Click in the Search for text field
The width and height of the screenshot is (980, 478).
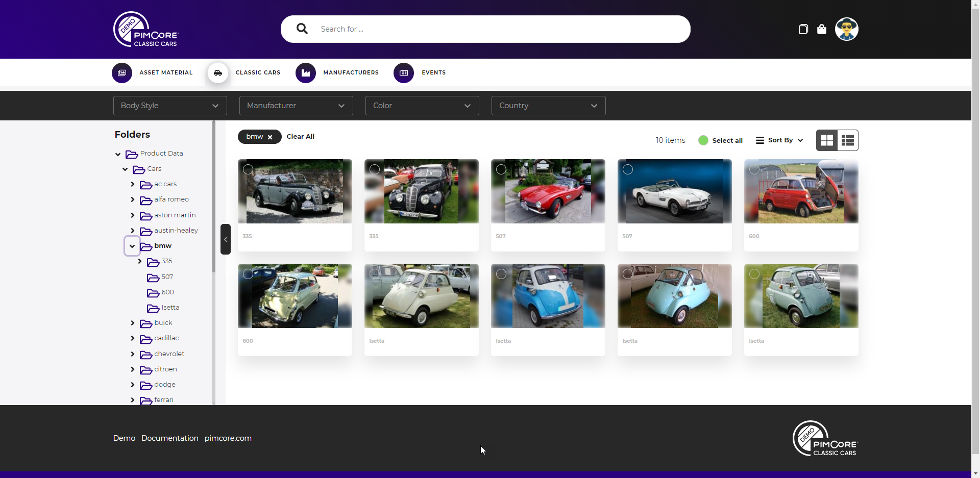500,29
